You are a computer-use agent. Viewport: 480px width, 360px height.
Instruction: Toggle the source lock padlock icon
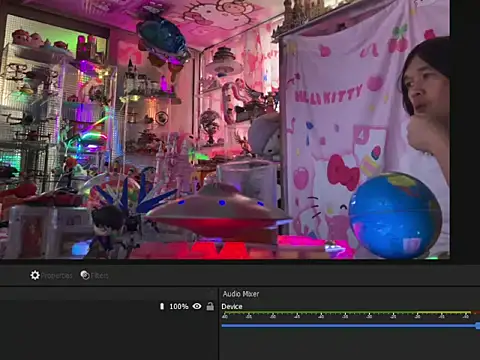coord(210,306)
